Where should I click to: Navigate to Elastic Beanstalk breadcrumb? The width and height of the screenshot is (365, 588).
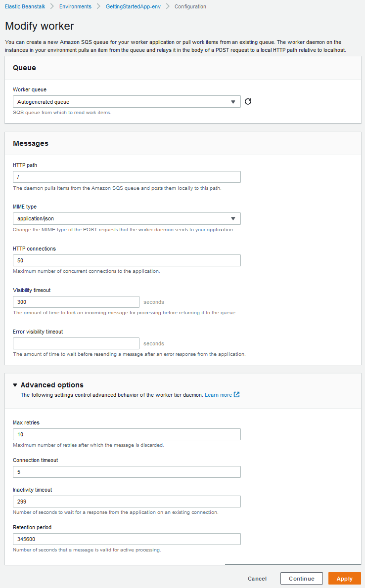(25, 6)
